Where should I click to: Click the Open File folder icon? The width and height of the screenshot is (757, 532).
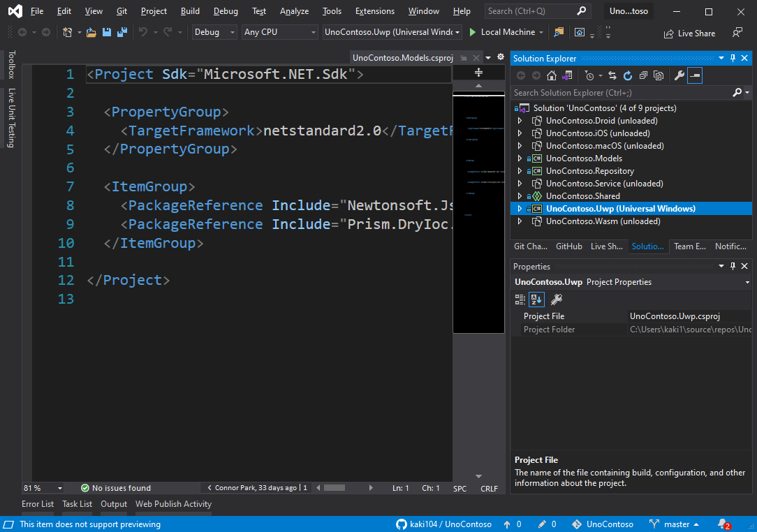[x=91, y=32]
